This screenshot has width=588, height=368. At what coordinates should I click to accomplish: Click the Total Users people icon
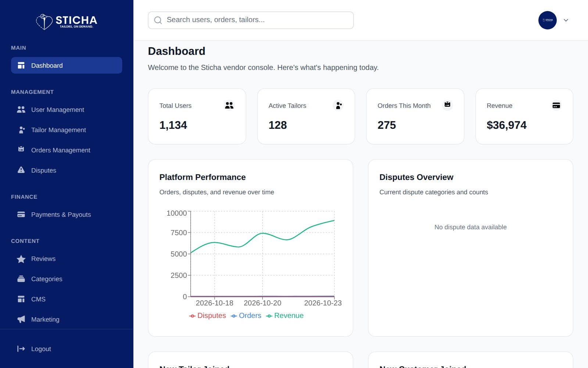[x=229, y=106]
